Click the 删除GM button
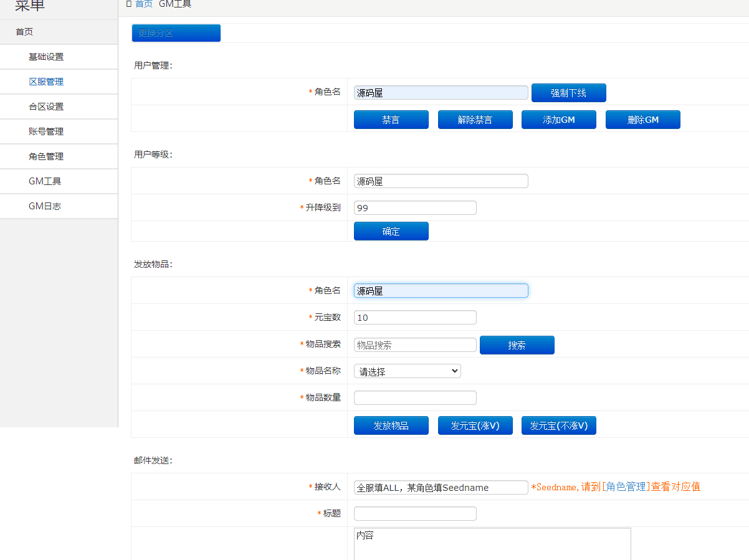 click(x=642, y=119)
